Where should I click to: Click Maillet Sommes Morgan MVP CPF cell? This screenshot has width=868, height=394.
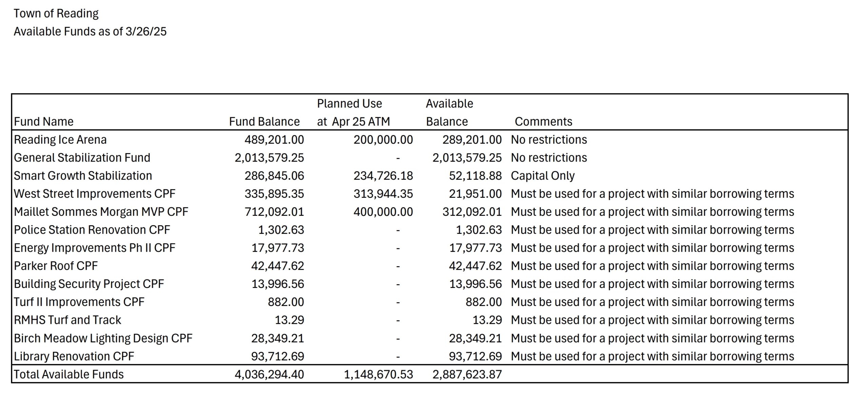pyautogui.click(x=101, y=212)
